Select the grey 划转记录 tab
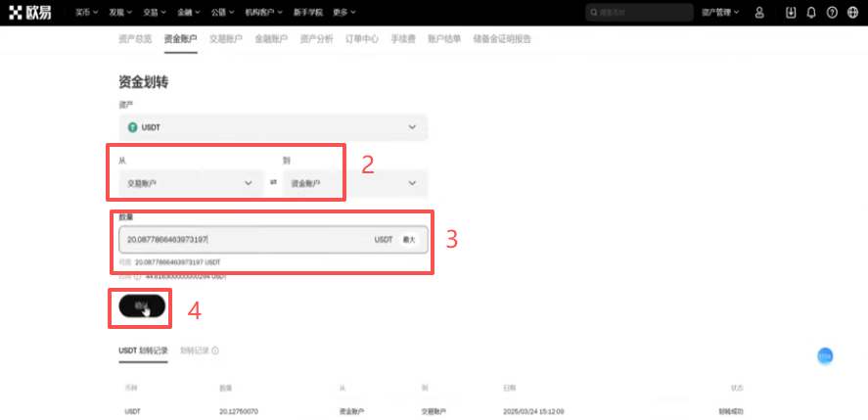 pos(195,350)
